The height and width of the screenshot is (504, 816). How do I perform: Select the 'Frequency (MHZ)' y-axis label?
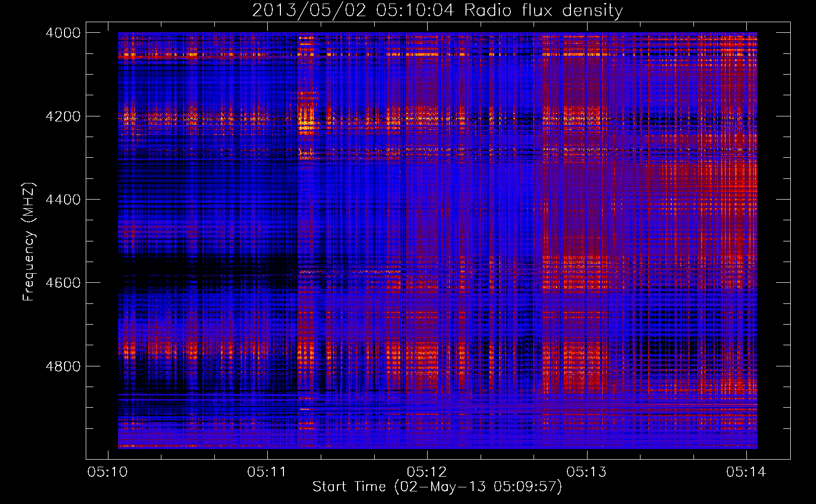(x=29, y=242)
